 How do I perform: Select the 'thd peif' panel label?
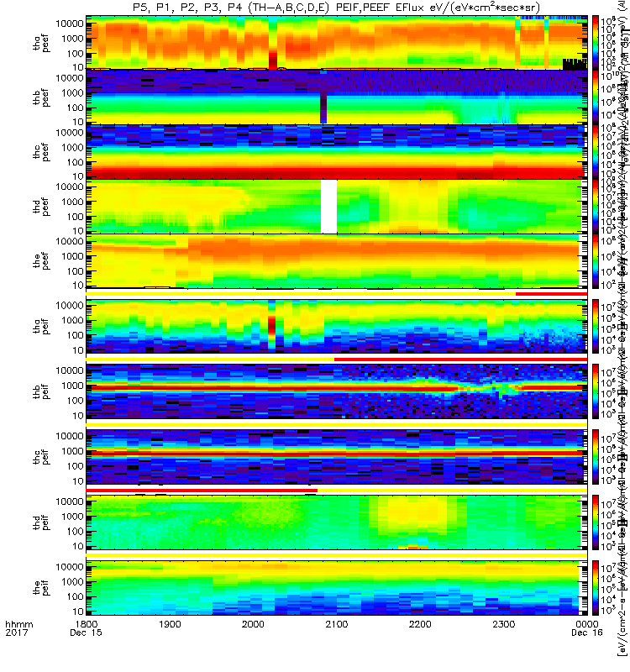[41, 522]
